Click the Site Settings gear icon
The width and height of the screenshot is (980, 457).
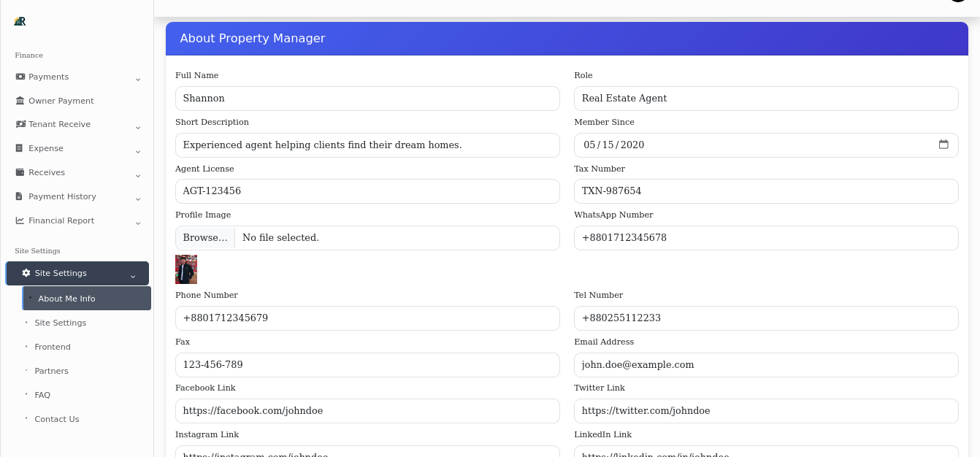[26, 273]
